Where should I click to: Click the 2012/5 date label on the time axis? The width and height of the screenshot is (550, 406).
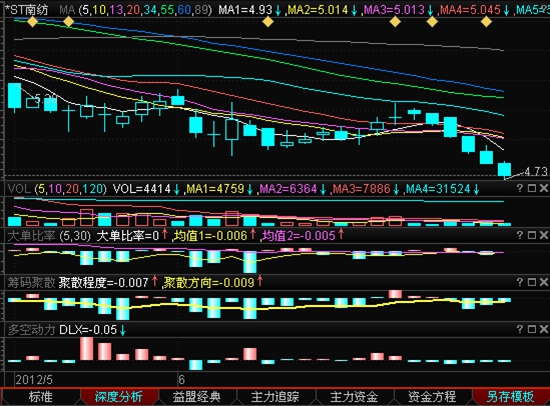[x=34, y=380]
